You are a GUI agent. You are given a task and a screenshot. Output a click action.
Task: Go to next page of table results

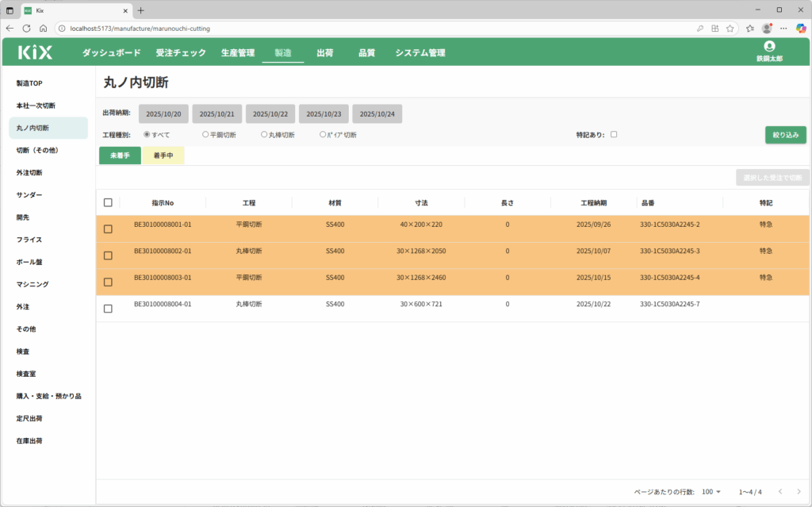pyautogui.click(x=799, y=492)
